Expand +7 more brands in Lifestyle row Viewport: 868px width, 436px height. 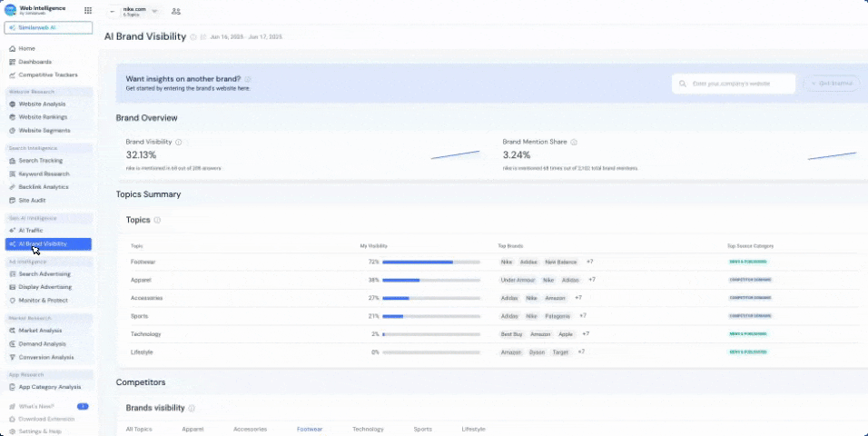581,352
